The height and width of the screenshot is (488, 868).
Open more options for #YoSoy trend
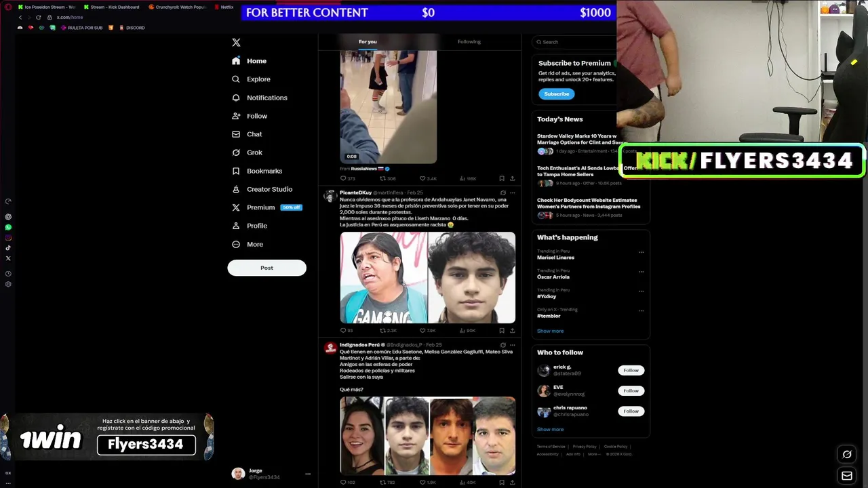641,291
